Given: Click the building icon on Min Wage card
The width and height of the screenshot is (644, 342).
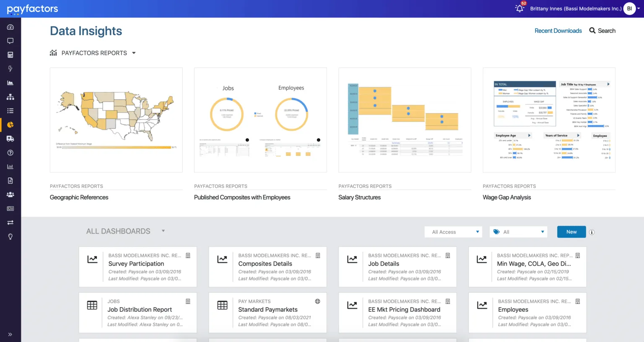Looking at the screenshot, I should tap(578, 255).
